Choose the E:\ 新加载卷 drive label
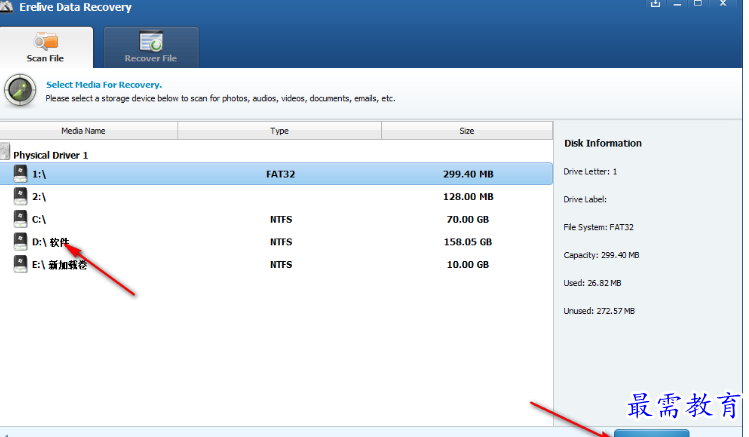The width and height of the screenshot is (749, 437). coord(59,265)
